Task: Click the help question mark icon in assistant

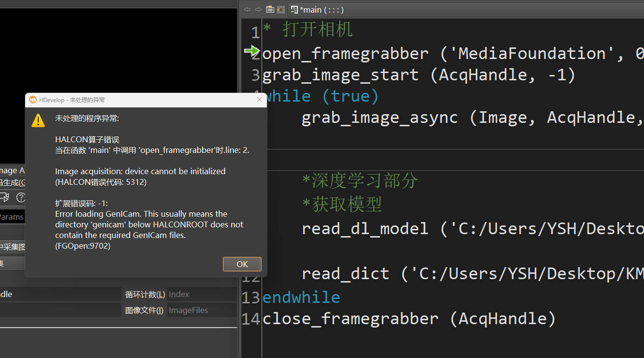Action: (21, 197)
